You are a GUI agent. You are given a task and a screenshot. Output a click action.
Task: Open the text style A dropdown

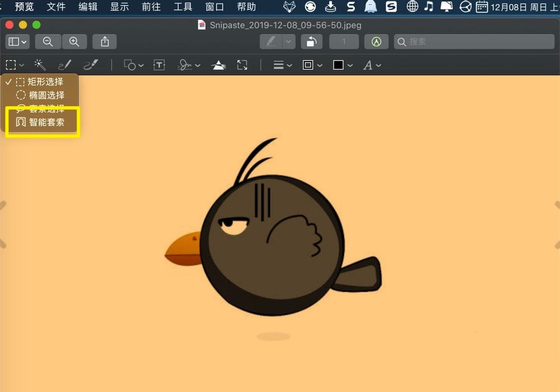coord(372,66)
